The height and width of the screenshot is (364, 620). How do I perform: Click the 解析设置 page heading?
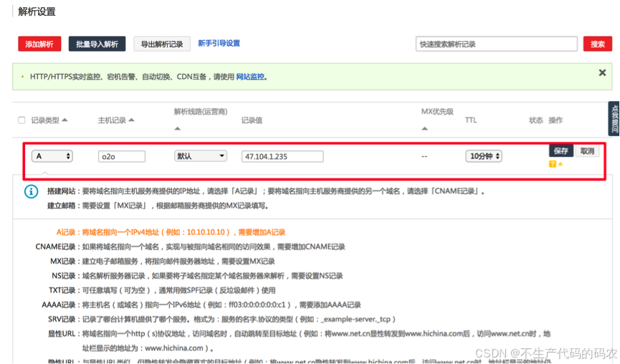(x=37, y=11)
